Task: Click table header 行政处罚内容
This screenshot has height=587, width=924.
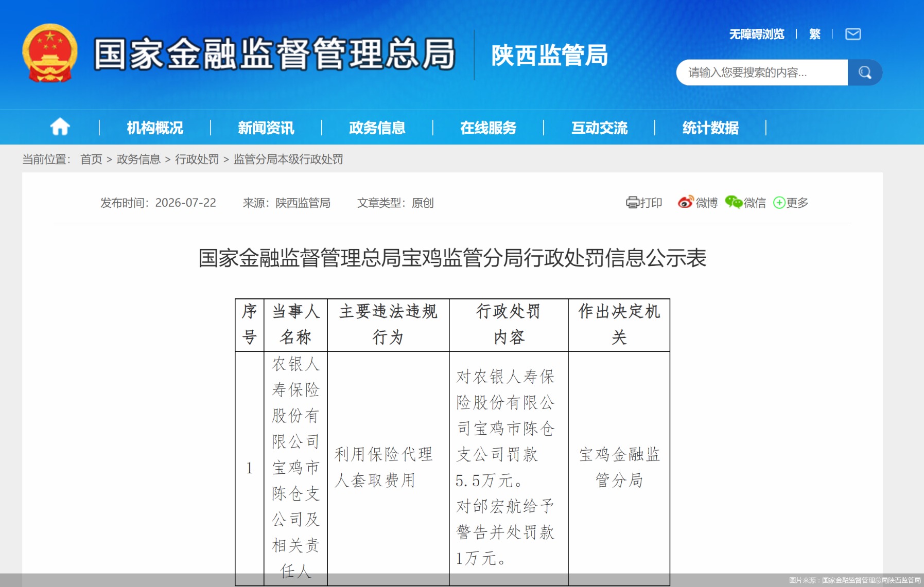Action: click(x=509, y=325)
